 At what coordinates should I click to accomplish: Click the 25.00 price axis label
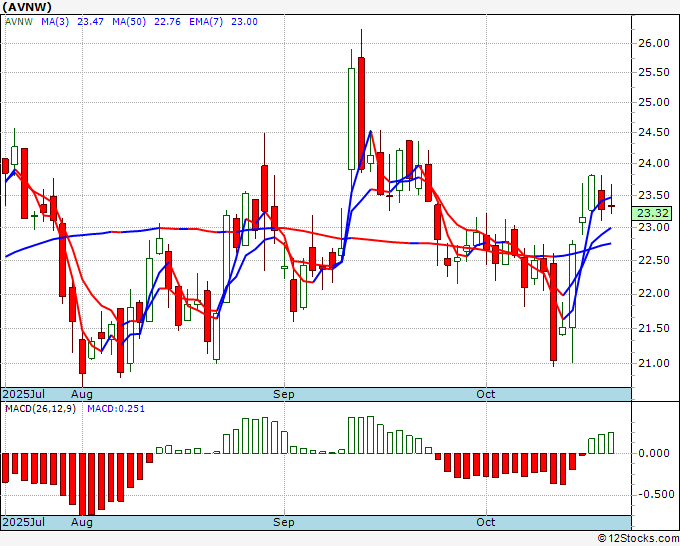pyautogui.click(x=654, y=102)
